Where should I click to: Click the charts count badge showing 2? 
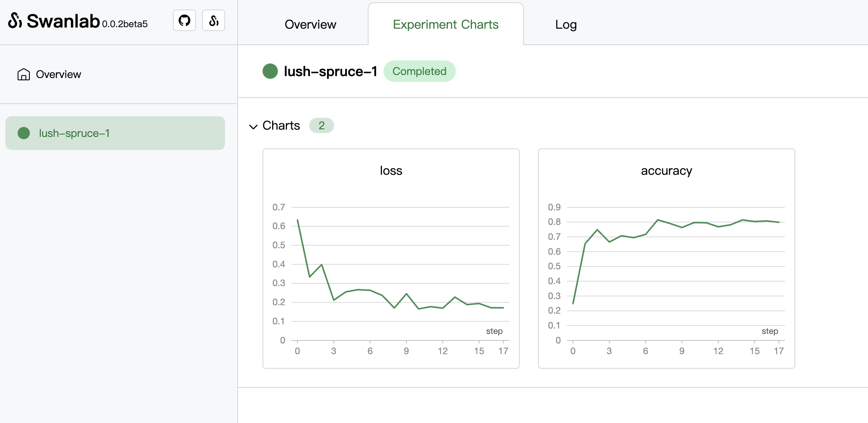pos(321,125)
